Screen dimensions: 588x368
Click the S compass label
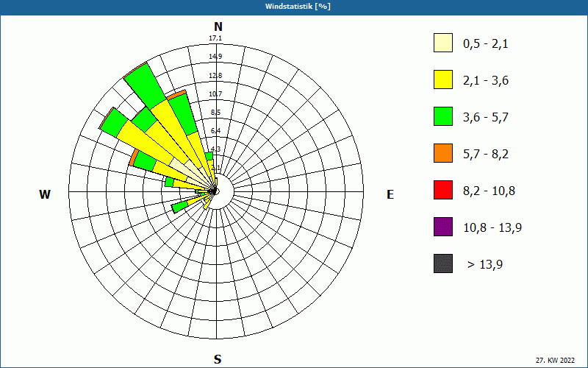(x=218, y=359)
